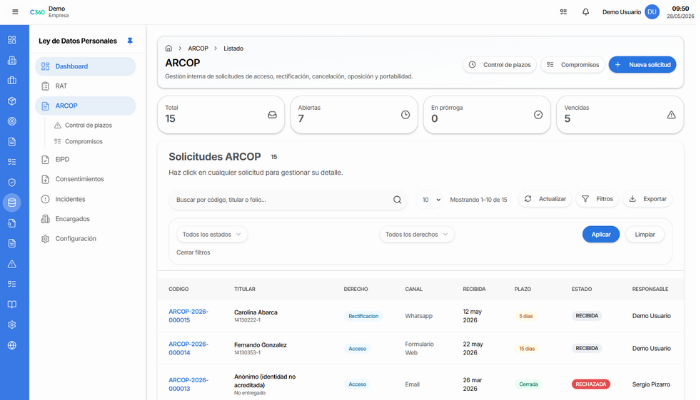The image size is (700, 400).
Task: Open the page size dropdown showing 10
Action: 431,200
